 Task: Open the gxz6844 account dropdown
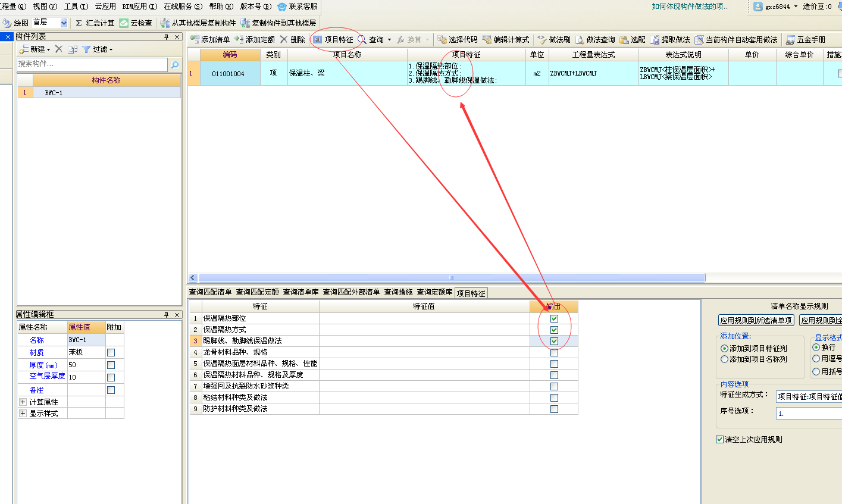[x=796, y=7]
